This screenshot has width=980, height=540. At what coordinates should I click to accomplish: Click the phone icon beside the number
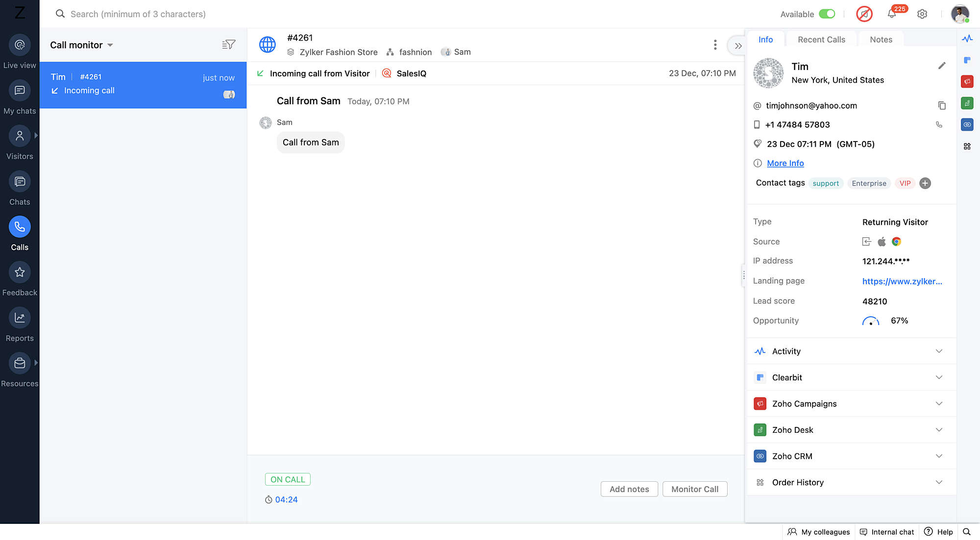[x=939, y=125]
